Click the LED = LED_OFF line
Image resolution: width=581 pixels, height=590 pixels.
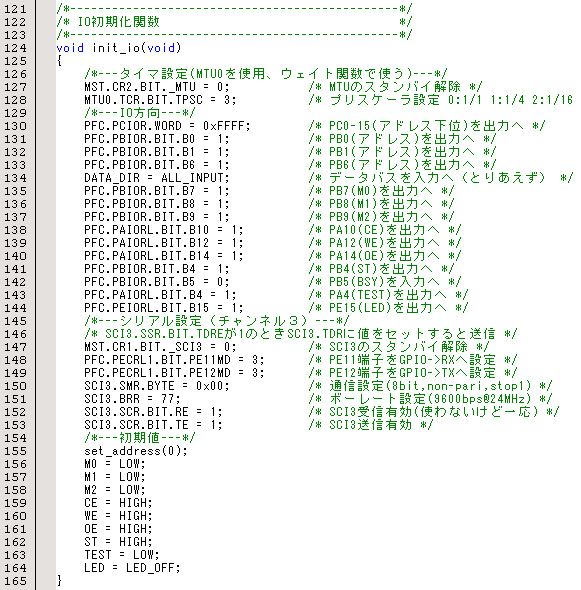pos(132,568)
